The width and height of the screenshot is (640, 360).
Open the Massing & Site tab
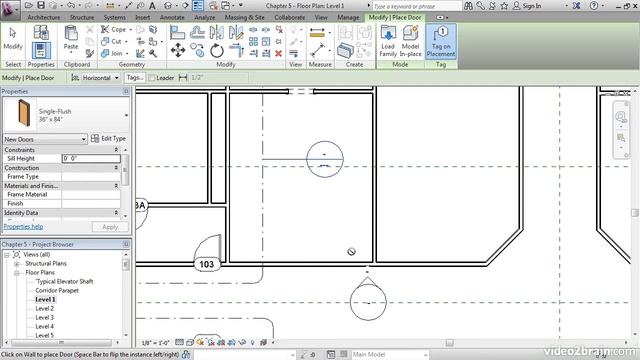tap(244, 18)
